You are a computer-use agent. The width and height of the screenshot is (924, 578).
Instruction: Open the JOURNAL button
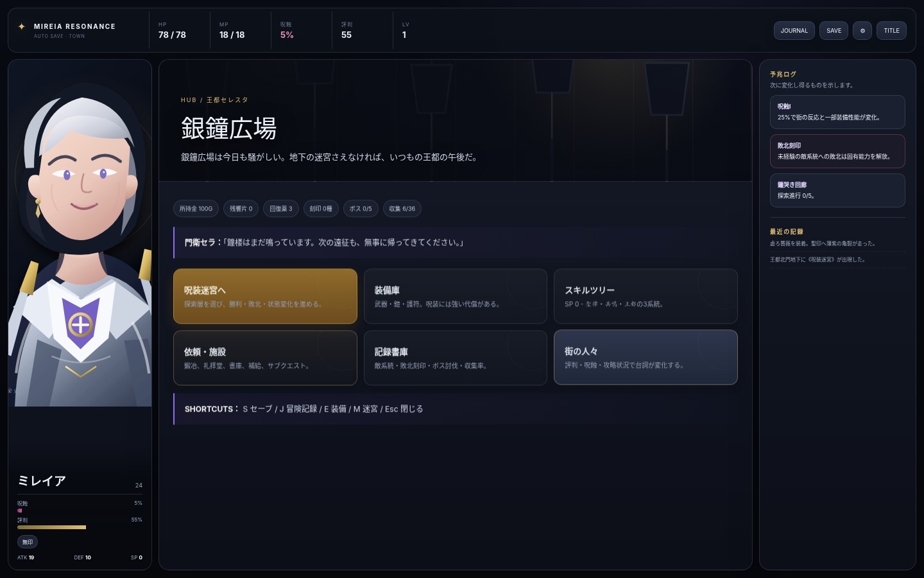coord(794,30)
